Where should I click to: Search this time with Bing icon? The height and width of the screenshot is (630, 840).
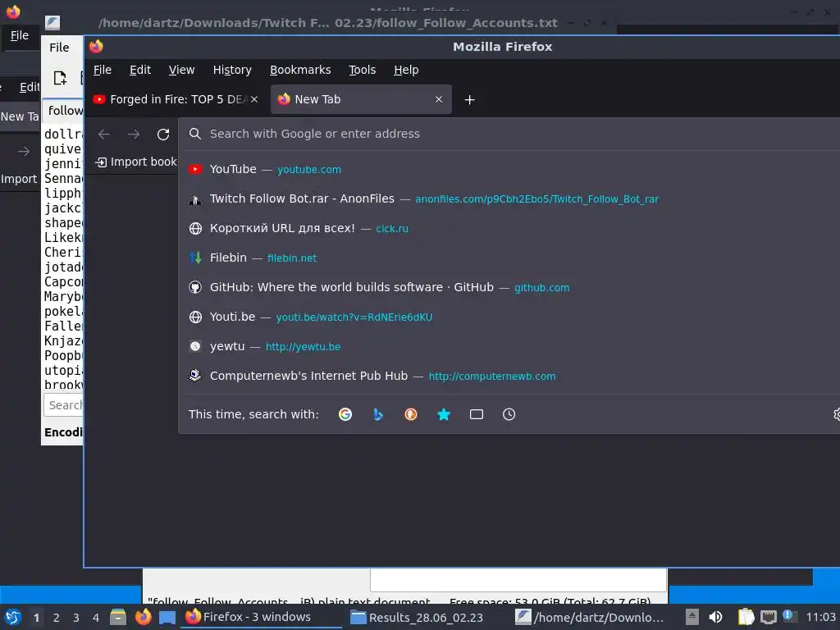pos(378,414)
